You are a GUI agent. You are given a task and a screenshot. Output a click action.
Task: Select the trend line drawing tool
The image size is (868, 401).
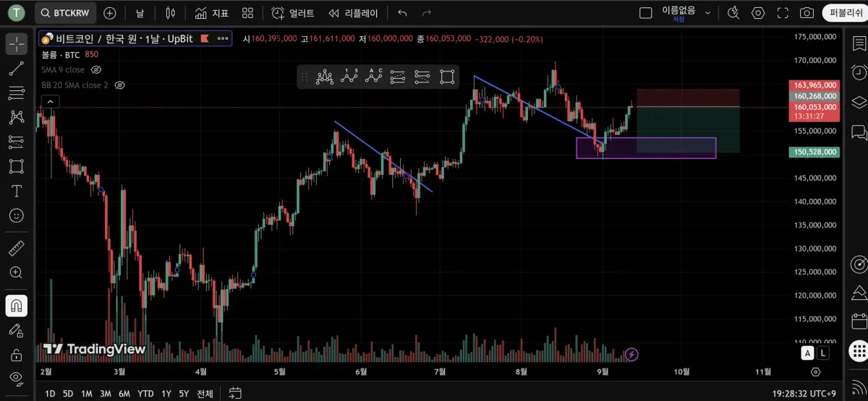[16, 69]
